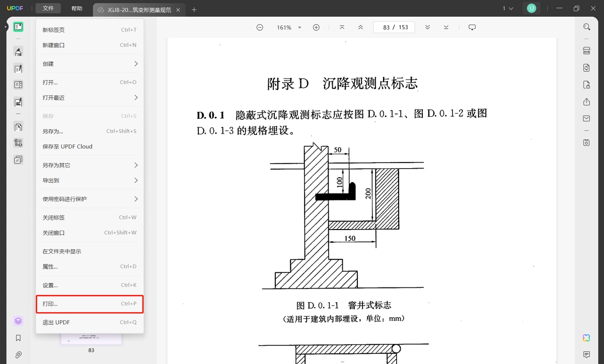Viewport: 604px width, 364px height.
Task: Click the UPDF logo
Action: (x=15, y=9)
